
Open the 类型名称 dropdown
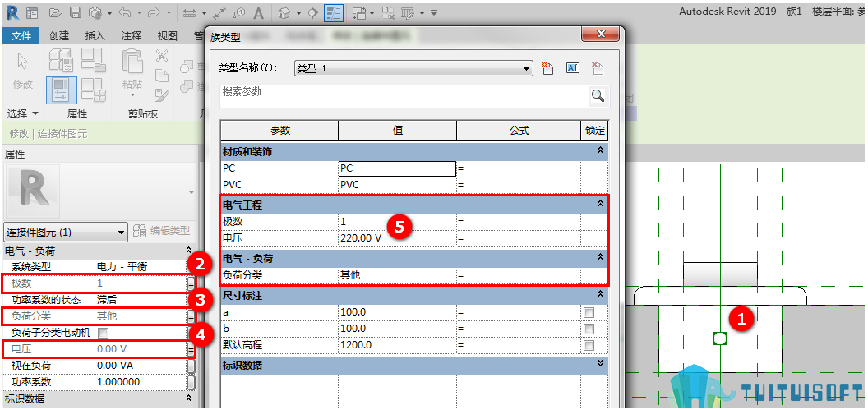pos(414,69)
